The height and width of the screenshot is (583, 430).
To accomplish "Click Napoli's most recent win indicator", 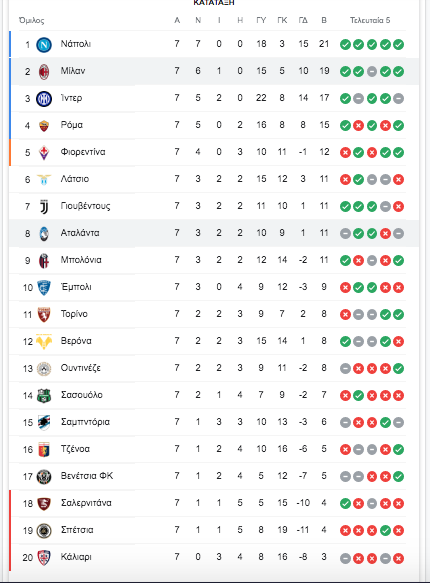I will pyautogui.click(x=398, y=45).
